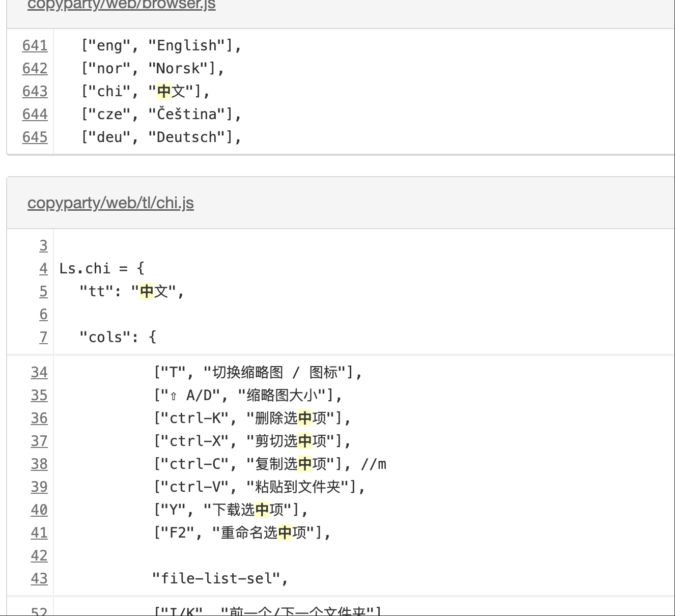The height and width of the screenshot is (616, 675).
Task: Open line 34 in chi.js
Action: point(39,372)
